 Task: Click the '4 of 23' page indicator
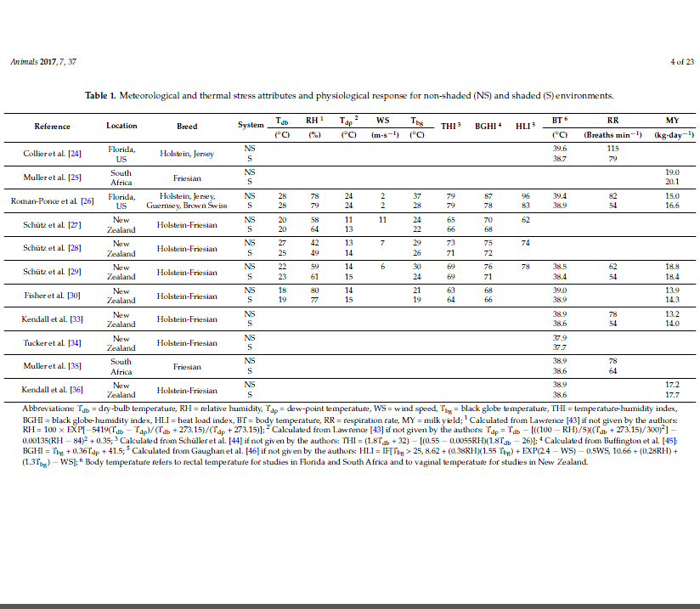pos(682,62)
